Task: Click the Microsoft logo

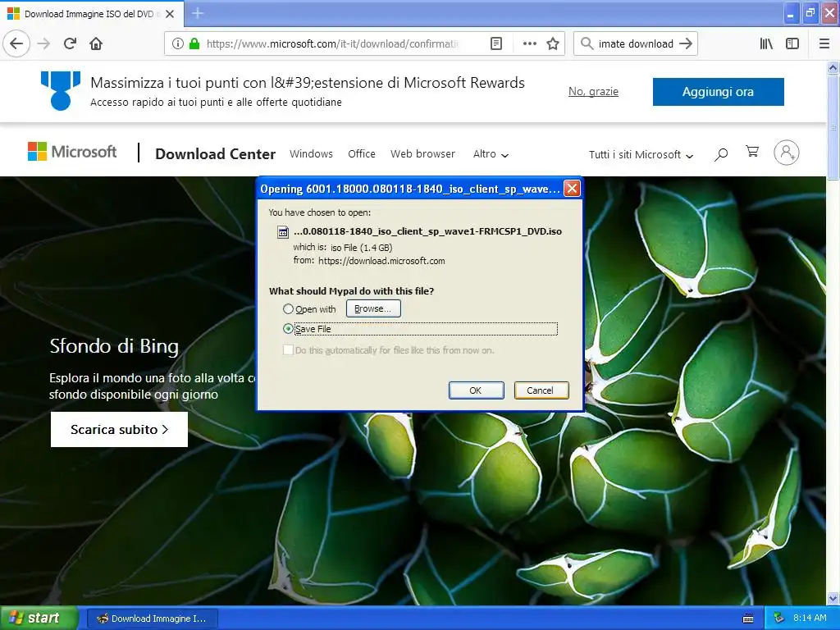Action: (x=72, y=152)
